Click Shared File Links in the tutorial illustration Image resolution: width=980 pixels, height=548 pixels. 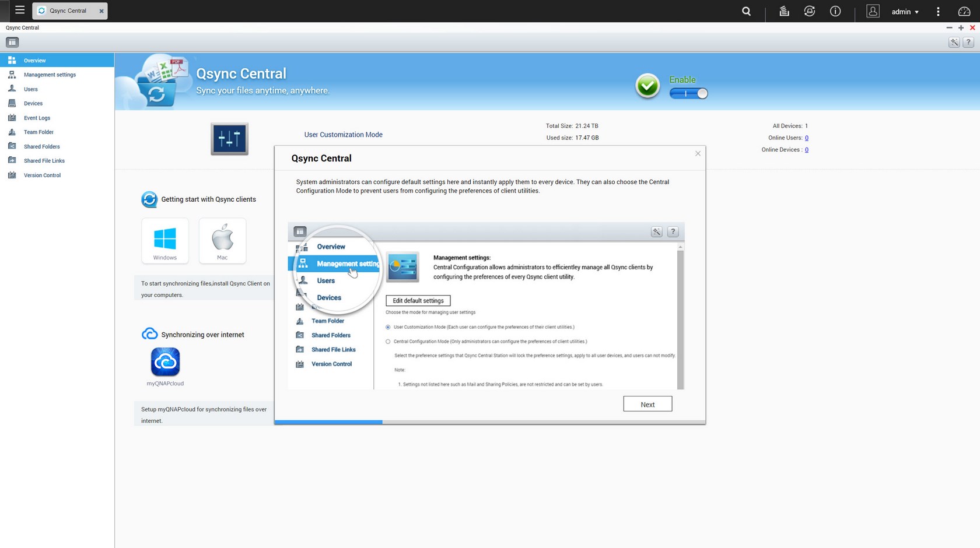click(333, 350)
